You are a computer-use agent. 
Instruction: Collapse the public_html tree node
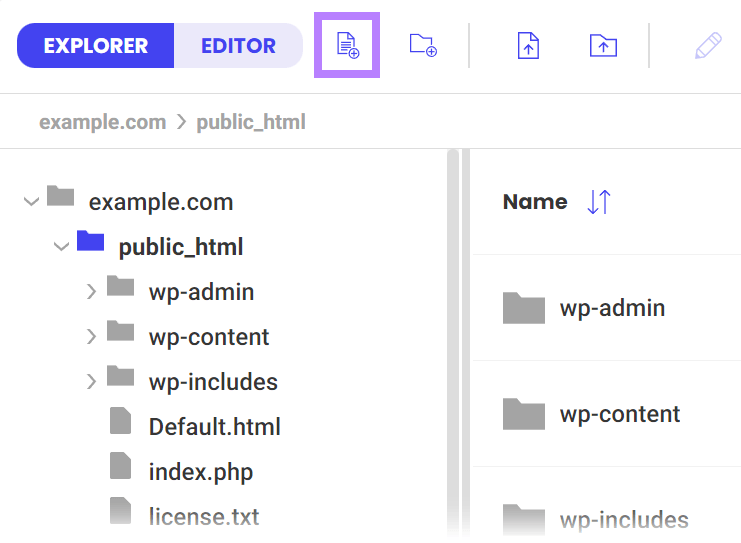point(61,247)
